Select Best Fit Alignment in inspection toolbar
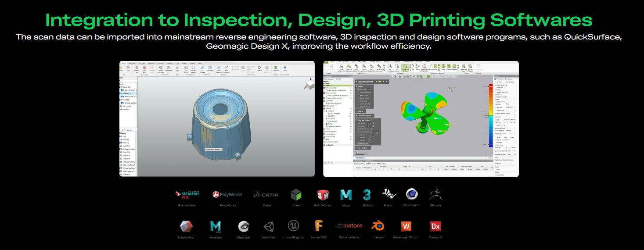This screenshot has height=250, width=644. click(x=349, y=68)
